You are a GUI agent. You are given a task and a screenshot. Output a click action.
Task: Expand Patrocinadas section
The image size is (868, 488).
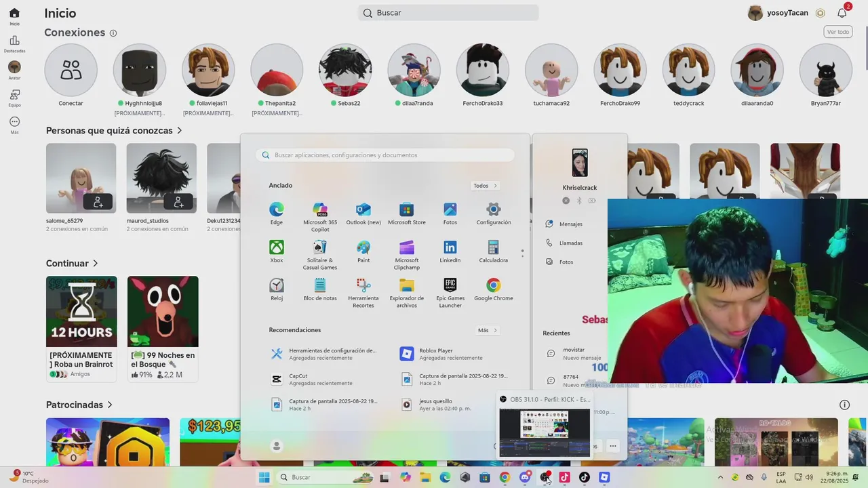click(79, 405)
